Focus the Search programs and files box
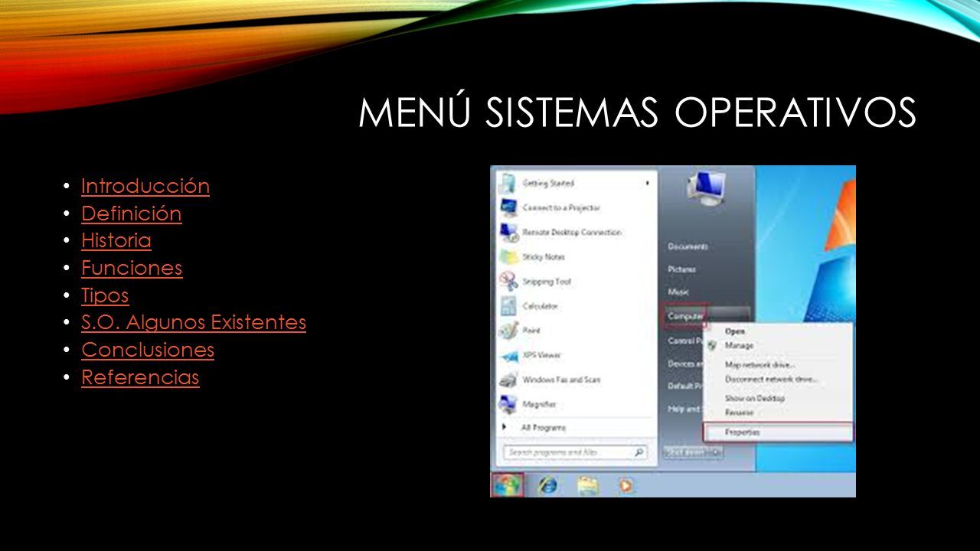 click(576, 452)
